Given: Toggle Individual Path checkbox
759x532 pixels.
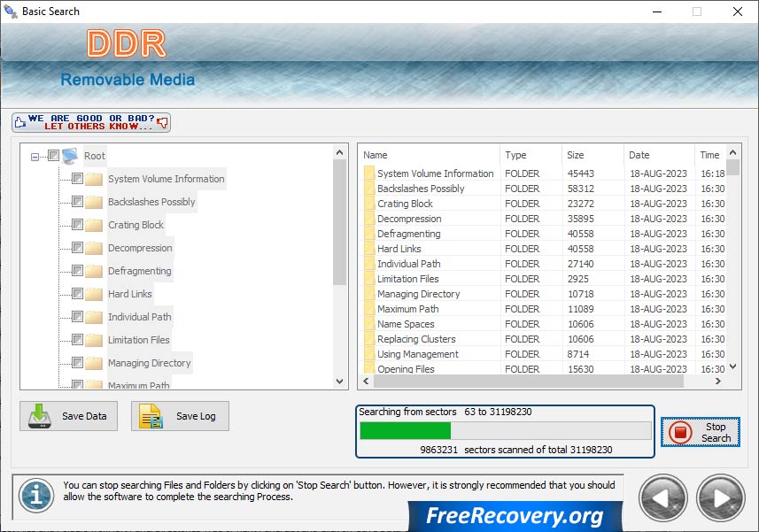Looking at the screenshot, I should [x=77, y=316].
